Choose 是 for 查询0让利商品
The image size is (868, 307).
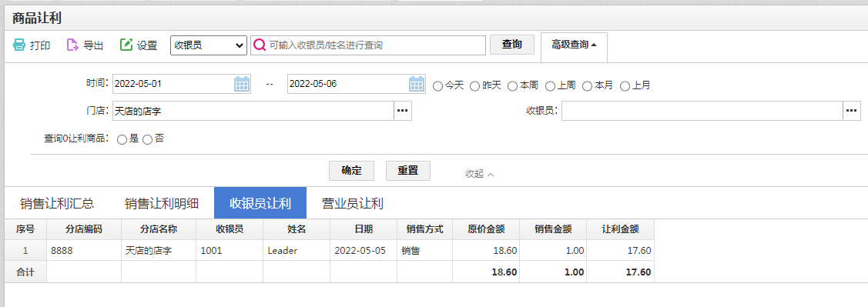click(x=122, y=140)
